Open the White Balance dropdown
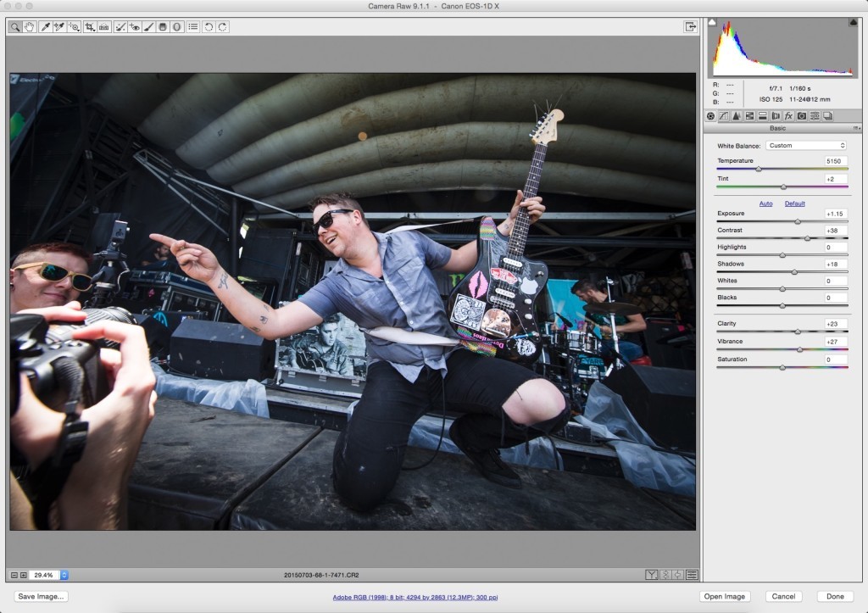868x613 pixels. 805,145
